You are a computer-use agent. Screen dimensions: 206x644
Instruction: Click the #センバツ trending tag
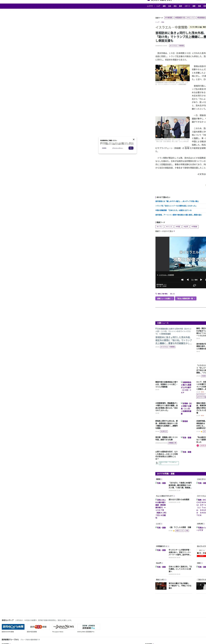[x=191, y=18]
